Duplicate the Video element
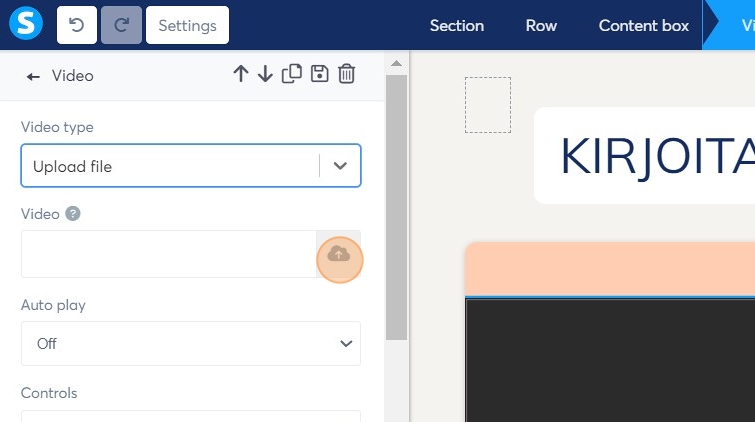 tap(292, 74)
